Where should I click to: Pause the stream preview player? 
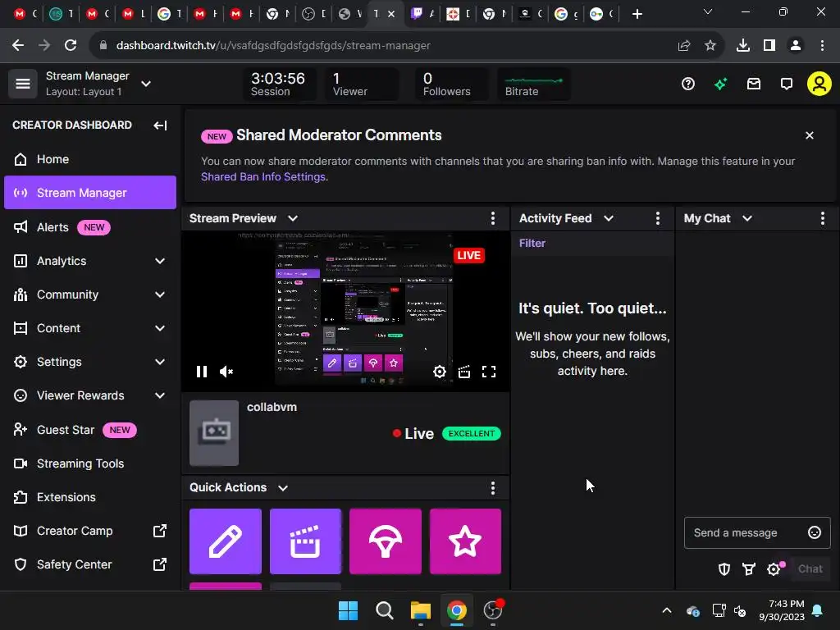[202, 372]
